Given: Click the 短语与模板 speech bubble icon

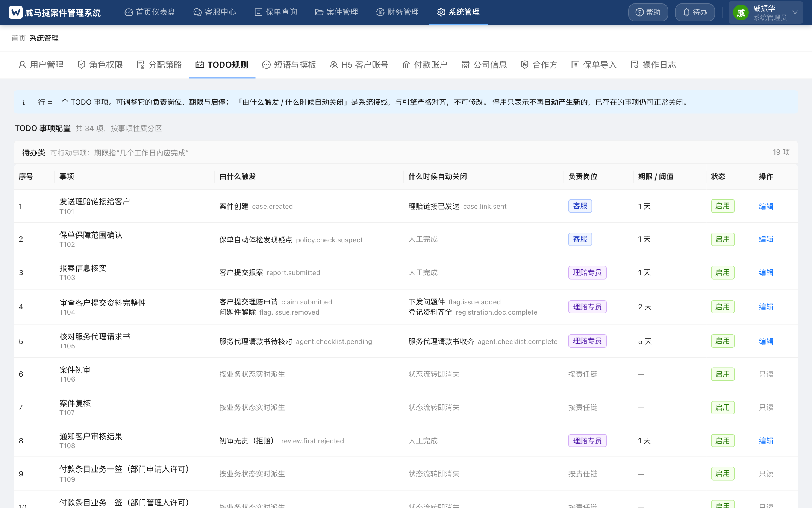Looking at the screenshot, I should click(266, 65).
